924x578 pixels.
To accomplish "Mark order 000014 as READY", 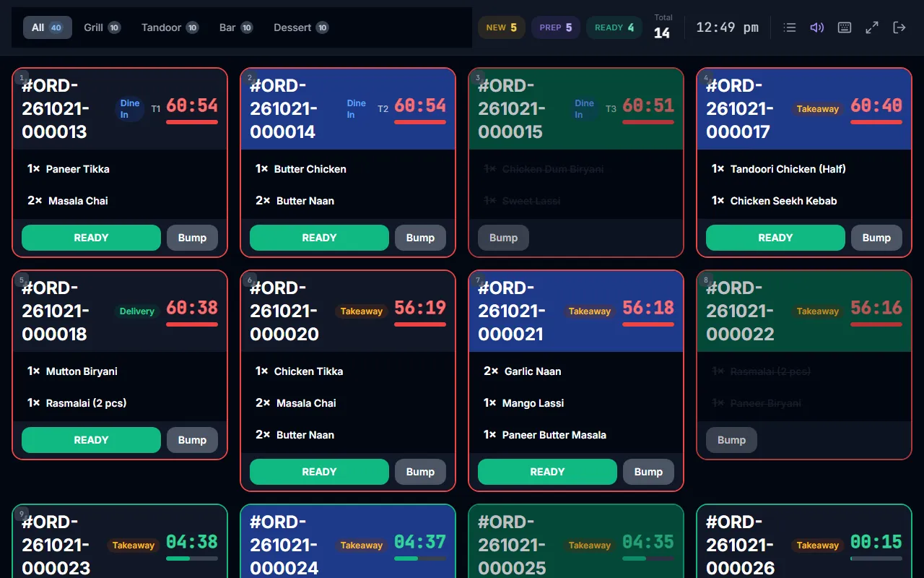I will click(319, 238).
